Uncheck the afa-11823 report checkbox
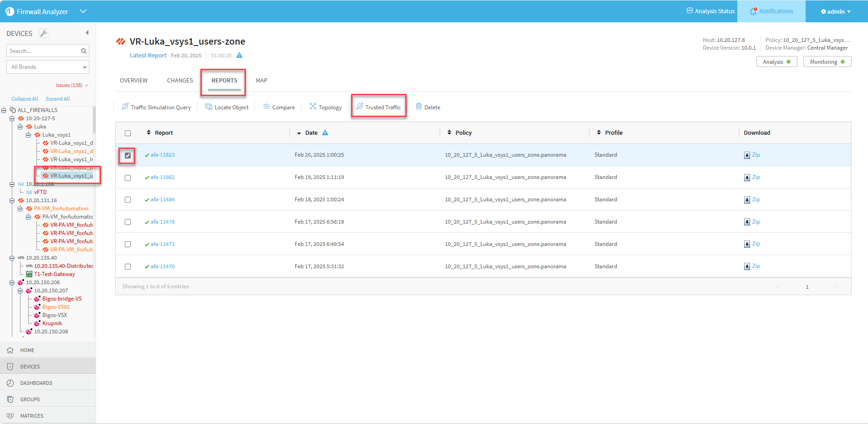This screenshot has width=868, height=424. pos(128,155)
